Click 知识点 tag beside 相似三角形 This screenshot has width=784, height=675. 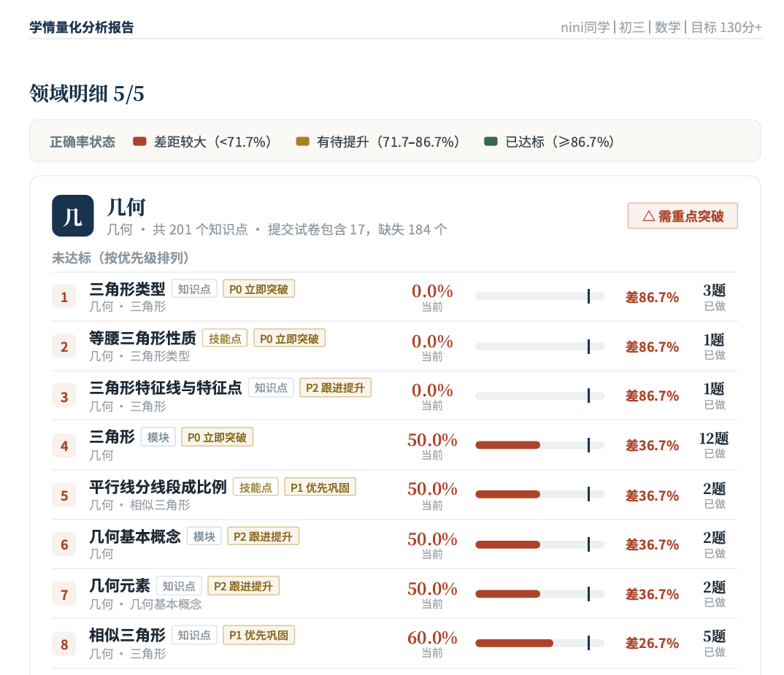point(194,635)
